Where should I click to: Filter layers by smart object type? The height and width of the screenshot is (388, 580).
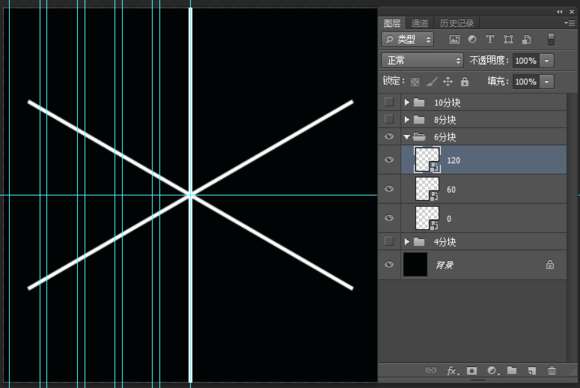(x=527, y=40)
